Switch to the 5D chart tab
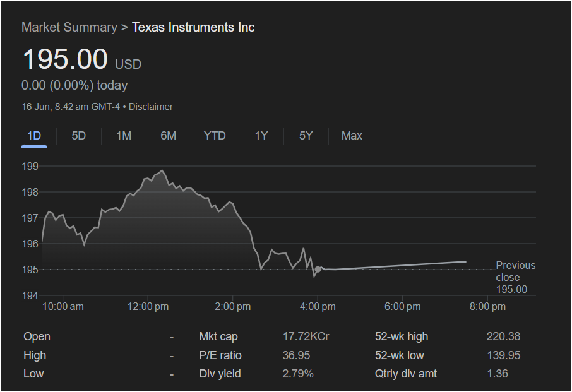 click(79, 136)
